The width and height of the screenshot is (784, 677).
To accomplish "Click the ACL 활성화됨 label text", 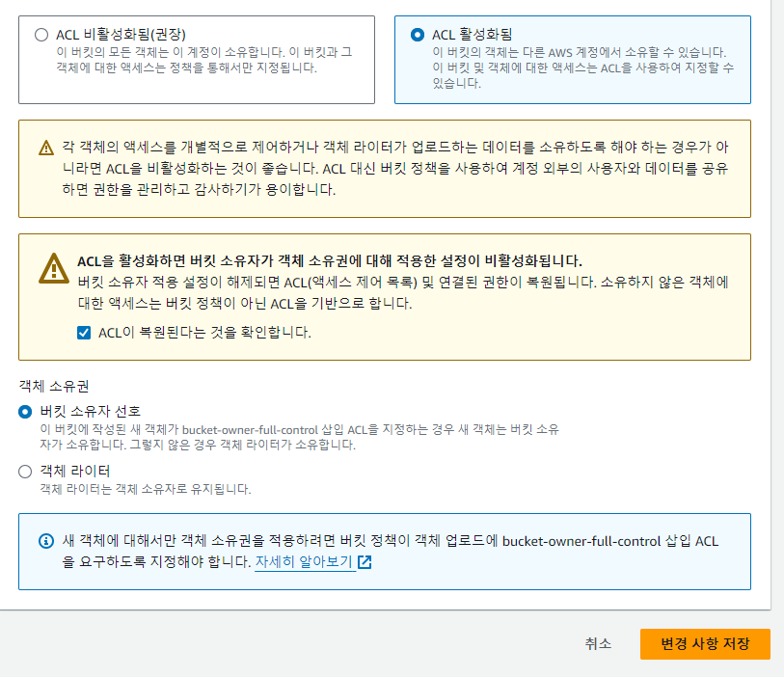I will (x=472, y=35).
